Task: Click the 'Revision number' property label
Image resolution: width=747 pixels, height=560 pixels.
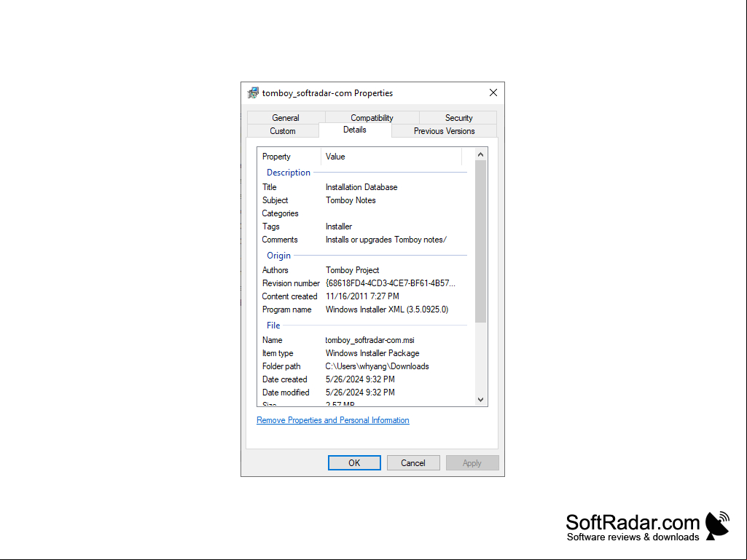Action: (291, 283)
